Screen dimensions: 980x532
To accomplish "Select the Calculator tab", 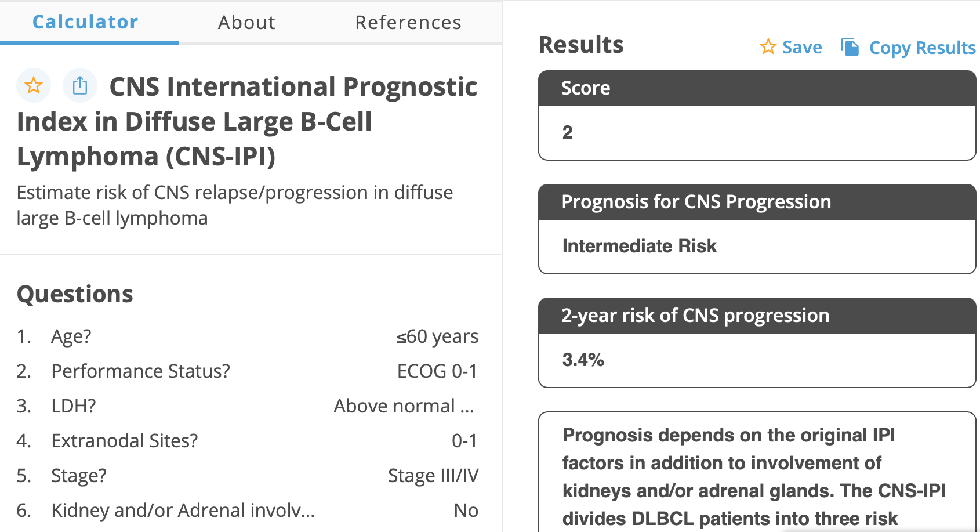I will pyautogui.click(x=85, y=22).
